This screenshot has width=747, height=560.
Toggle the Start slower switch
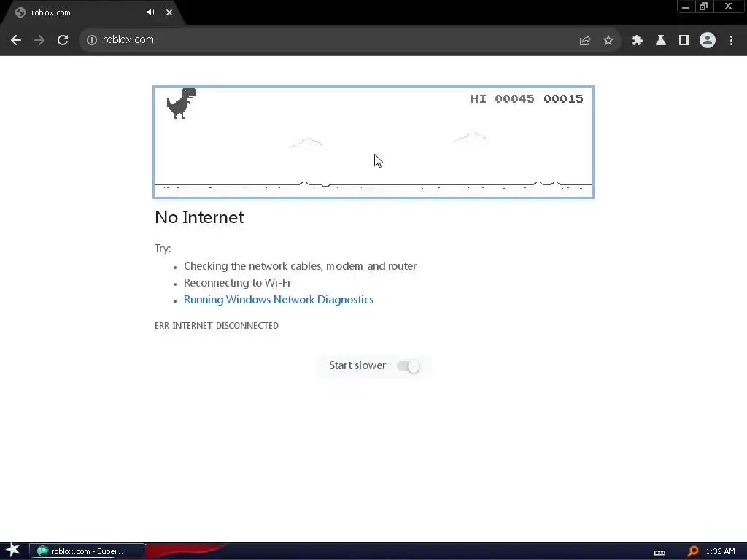tap(409, 366)
